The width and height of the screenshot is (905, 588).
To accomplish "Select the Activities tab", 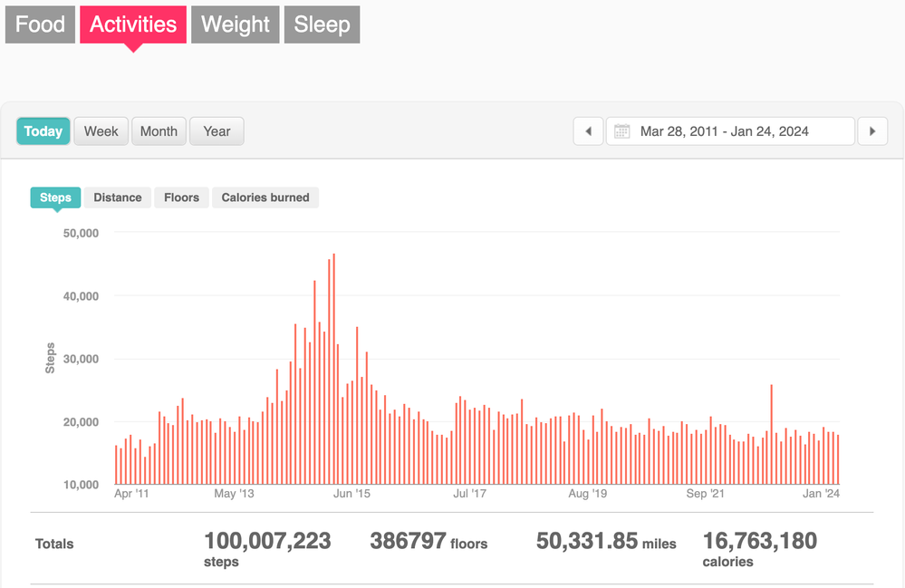I will pyautogui.click(x=133, y=24).
